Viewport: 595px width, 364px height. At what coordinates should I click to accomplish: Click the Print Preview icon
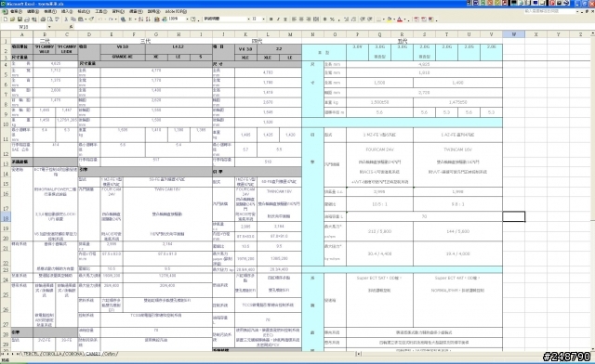coord(50,19)
